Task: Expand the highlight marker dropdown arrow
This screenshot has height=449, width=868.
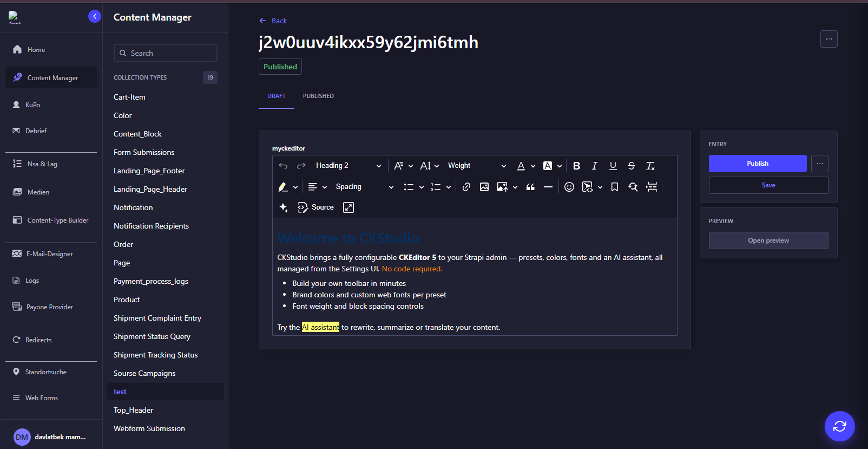Action: pos(295,187)
